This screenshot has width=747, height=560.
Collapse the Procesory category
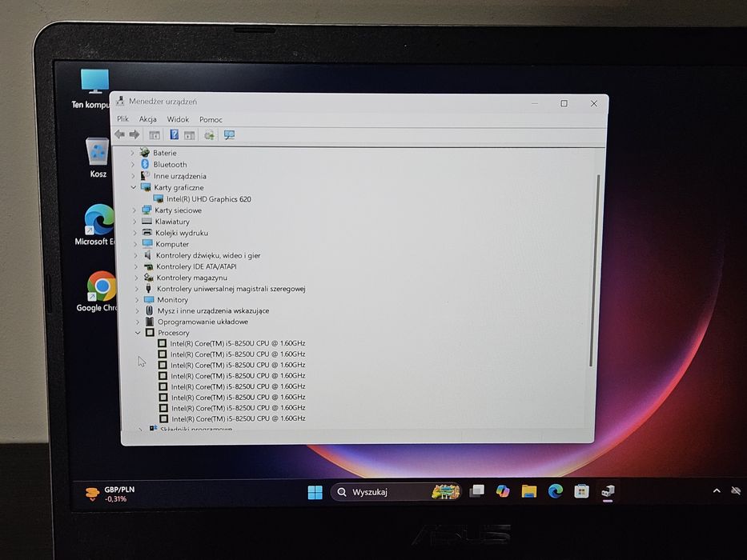pos(138,332)
